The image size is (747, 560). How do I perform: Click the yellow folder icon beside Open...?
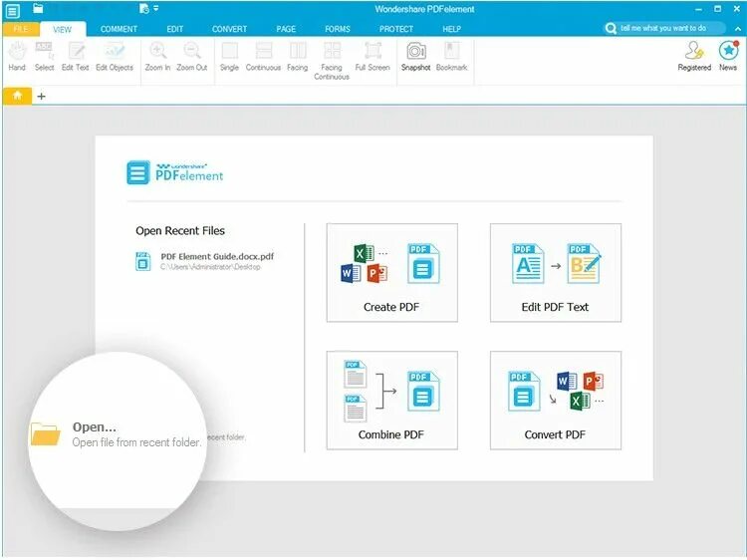click(x=45, y=434)
